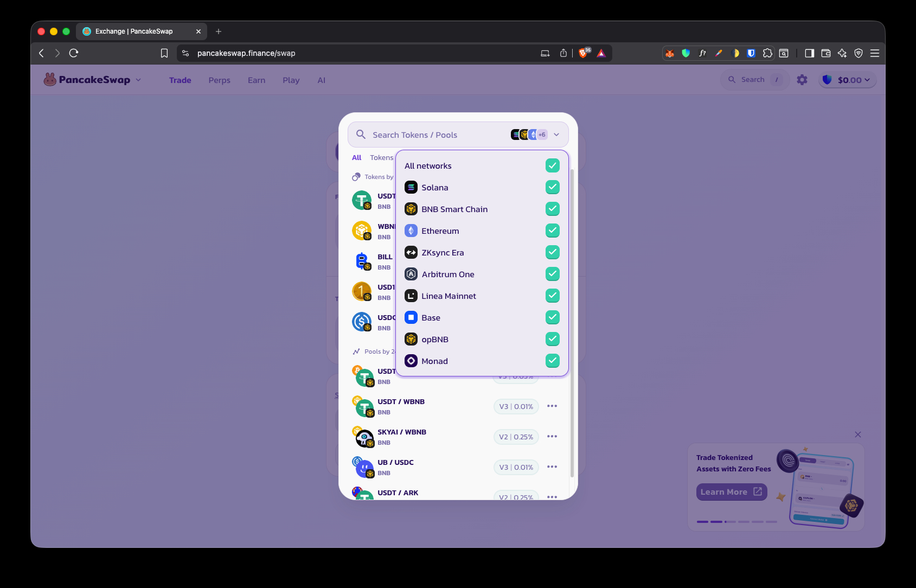The height and width of the screenshot is (588, 916).
Task: Open a new browser tab
Action: (x=219, y=31)
